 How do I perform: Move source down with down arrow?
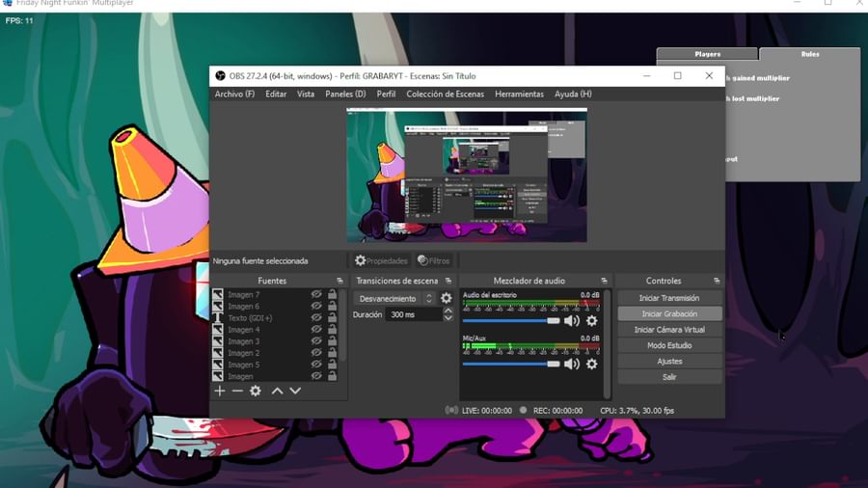click(x=296, y=392)
